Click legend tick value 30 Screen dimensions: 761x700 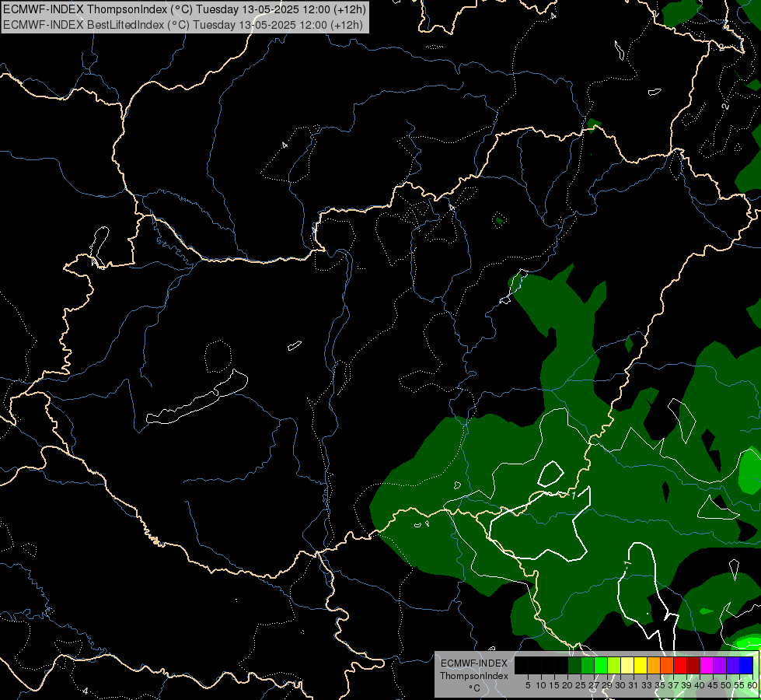621,685
